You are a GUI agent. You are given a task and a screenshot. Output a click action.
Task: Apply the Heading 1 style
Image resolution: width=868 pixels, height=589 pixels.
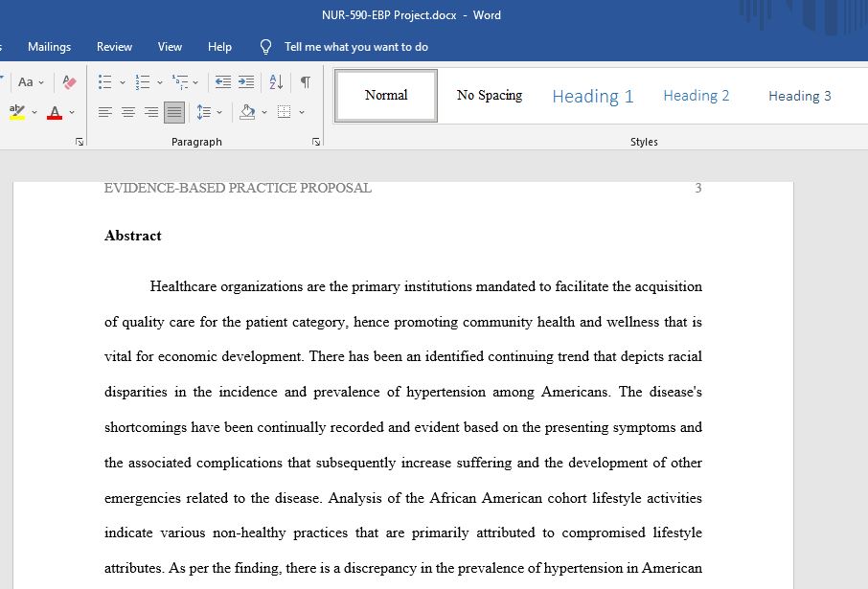coord(592,97)
